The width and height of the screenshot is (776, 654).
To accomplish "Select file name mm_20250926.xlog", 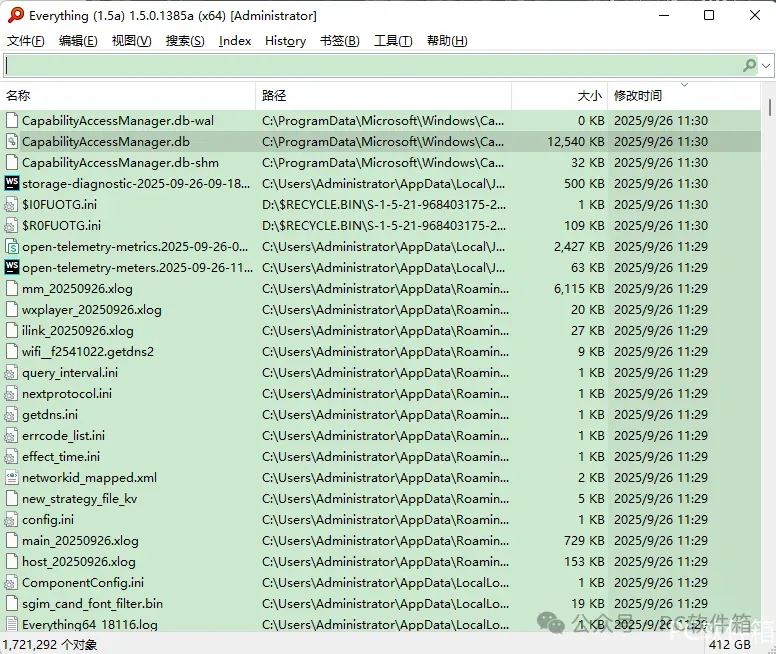I will click(77, 288).
